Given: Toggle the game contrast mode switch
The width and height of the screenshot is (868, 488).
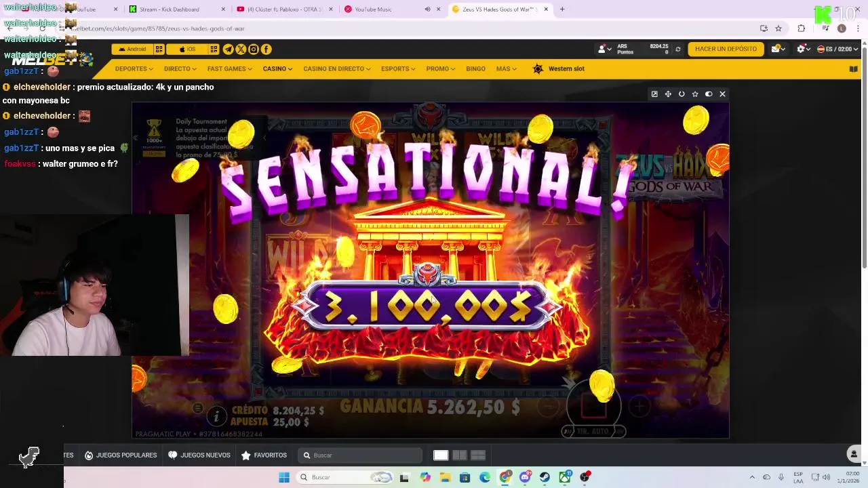Looking at the screenshot, I should (709, 94).
